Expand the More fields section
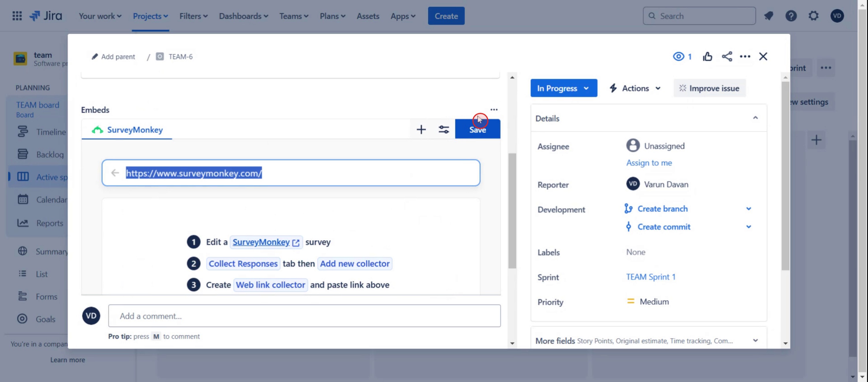 [755, 340]
